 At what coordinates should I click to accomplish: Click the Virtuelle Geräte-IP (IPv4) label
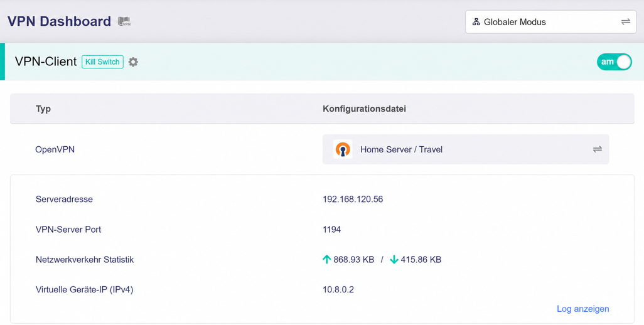84,290
